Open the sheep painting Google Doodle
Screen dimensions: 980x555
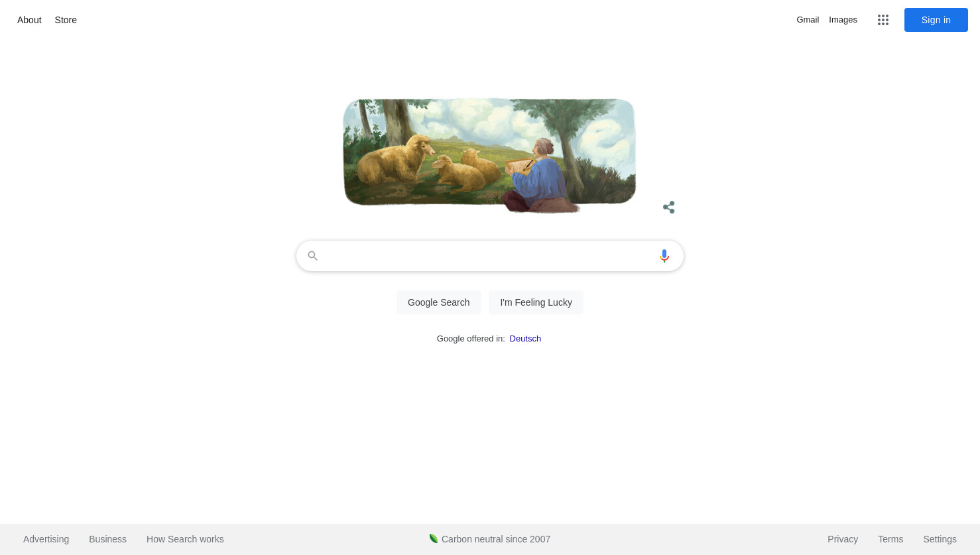click(489, 155)
